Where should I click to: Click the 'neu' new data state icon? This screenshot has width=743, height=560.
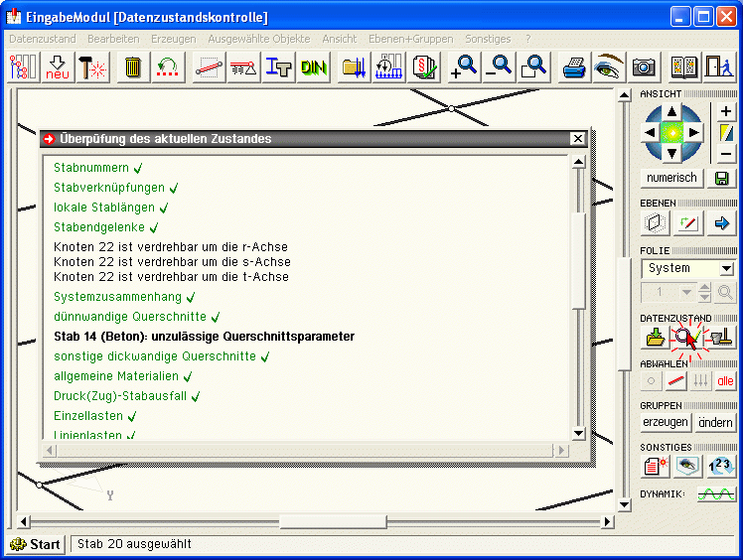[58, 68]
